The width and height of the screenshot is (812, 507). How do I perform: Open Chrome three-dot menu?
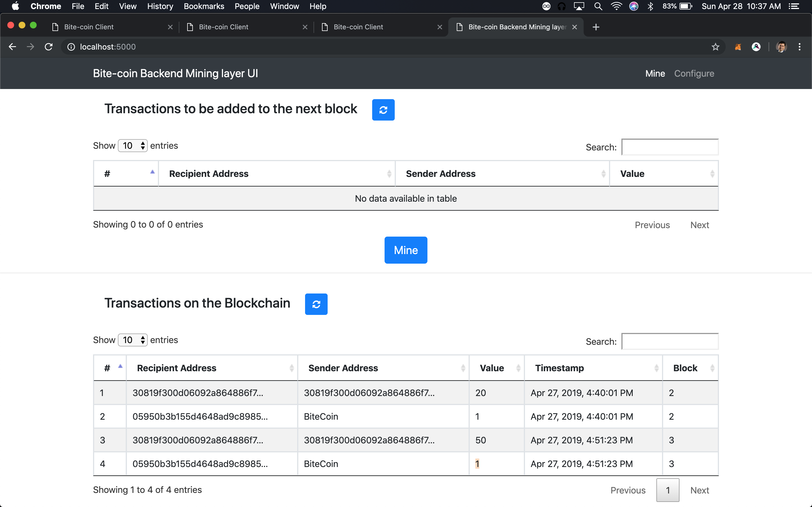coord(800,46)
